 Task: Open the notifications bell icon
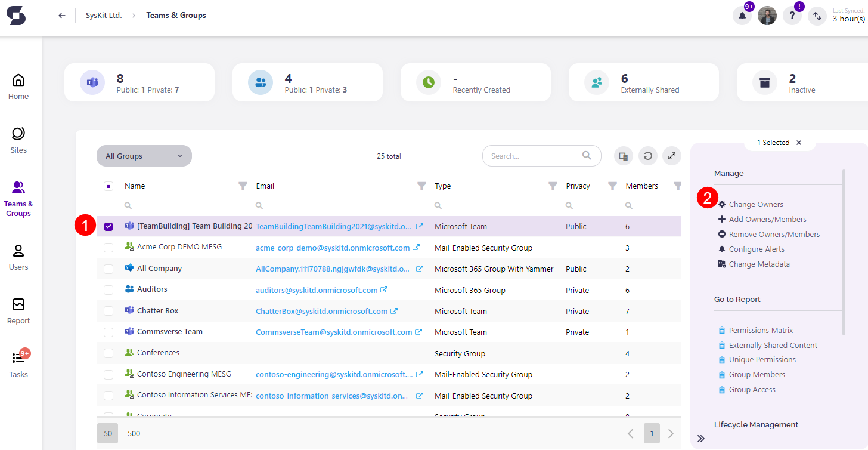point(742,16)
